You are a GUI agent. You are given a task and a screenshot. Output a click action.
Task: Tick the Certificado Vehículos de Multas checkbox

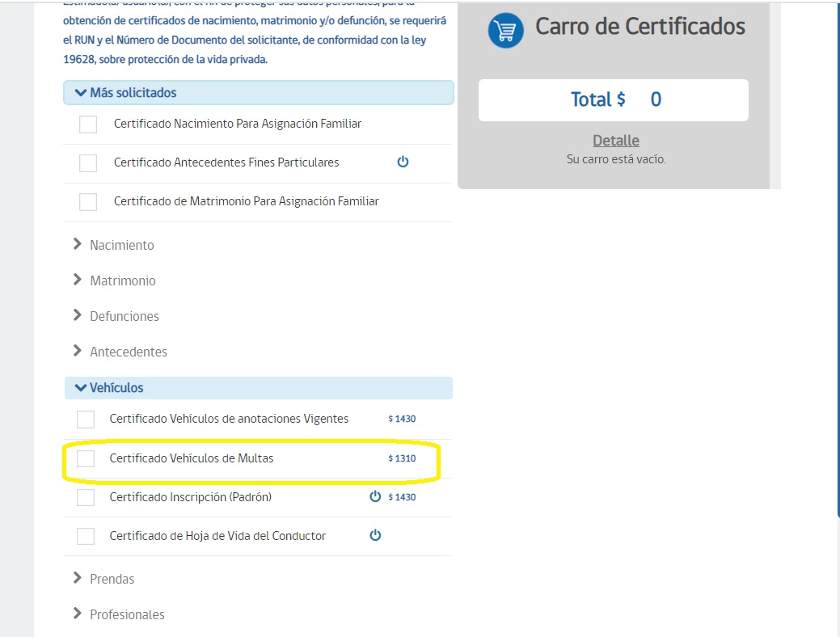coord(86,459)
